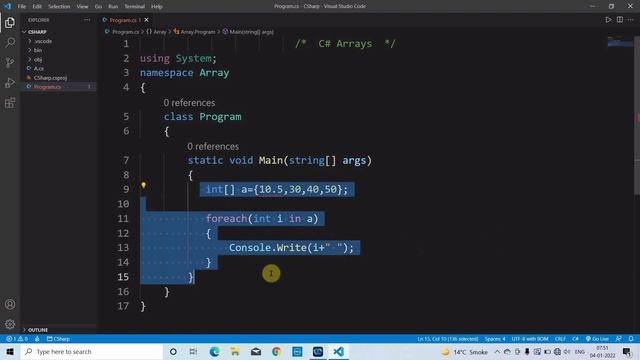Open the Search view in activity bar

click(10, 42)
